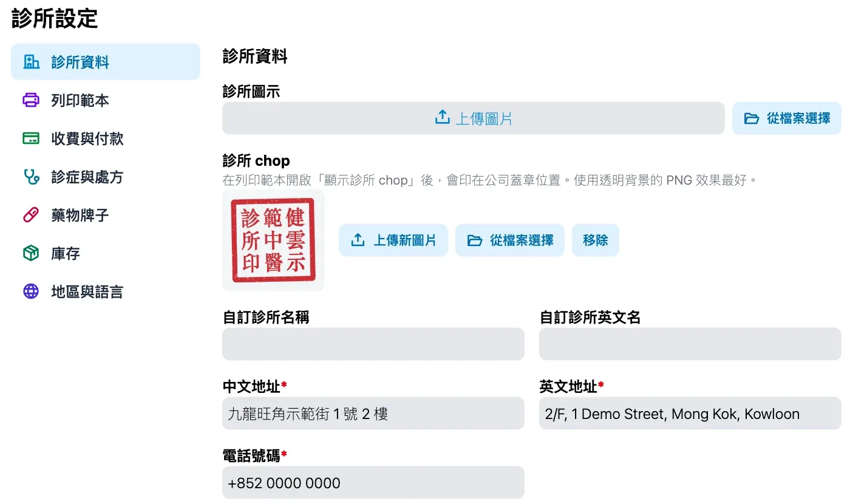Click the 診所 chop label
Screen dimensions: 850x504
pos(256,161)
